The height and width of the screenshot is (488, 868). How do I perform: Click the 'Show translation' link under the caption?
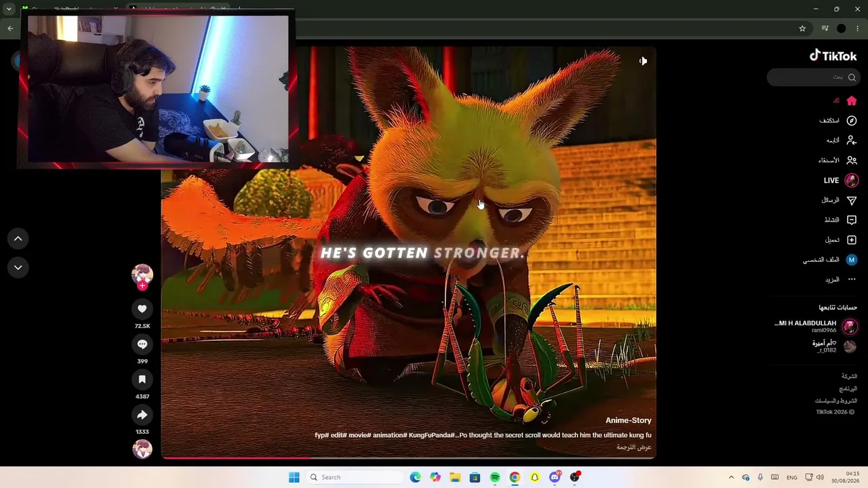point(634,447)
